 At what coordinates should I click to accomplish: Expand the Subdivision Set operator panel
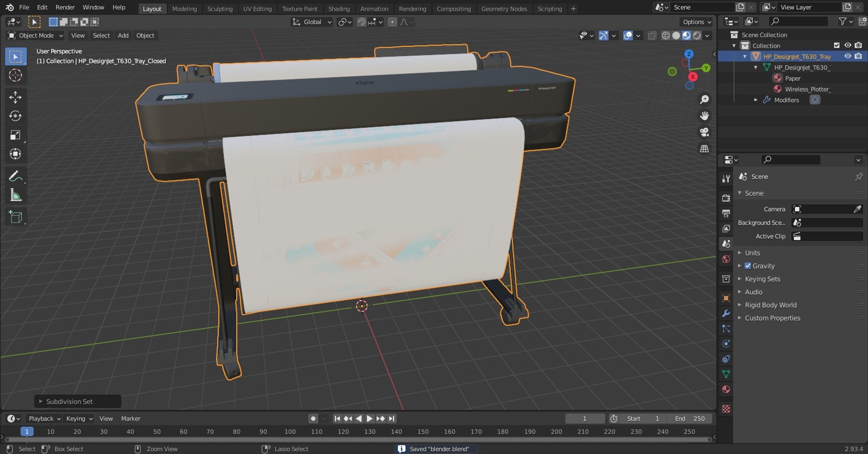[78, 402]
